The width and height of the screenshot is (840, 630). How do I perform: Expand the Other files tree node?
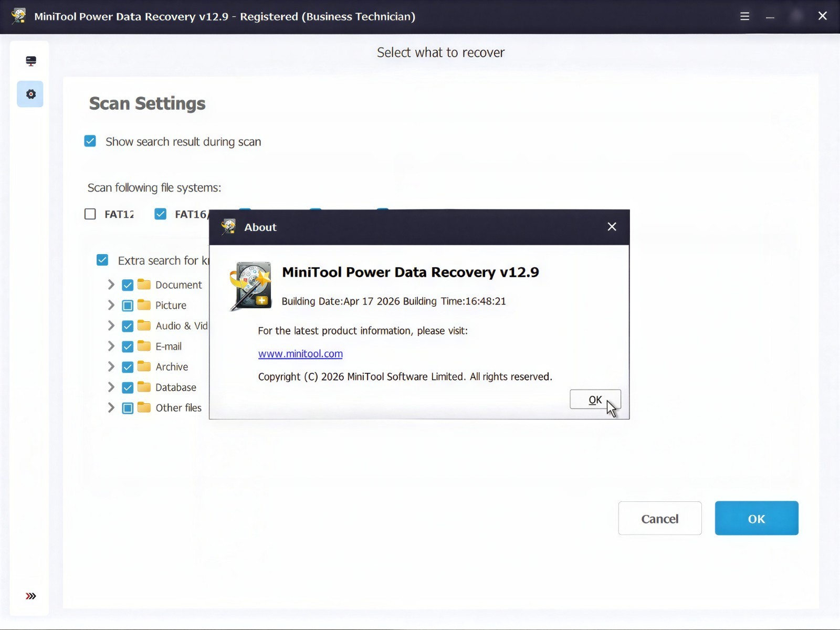[x=111, y=407]
